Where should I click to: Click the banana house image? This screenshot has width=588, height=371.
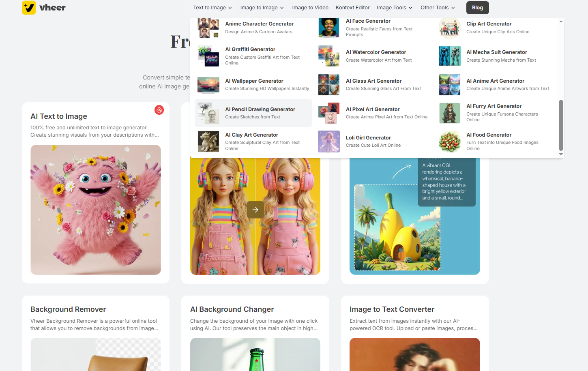(x=397, y=227)
